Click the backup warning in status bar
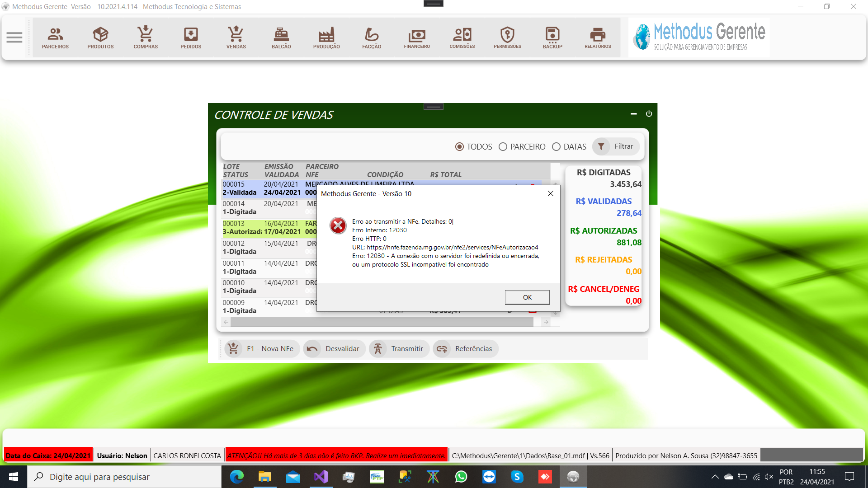The image size is (868, 488). 336,455
